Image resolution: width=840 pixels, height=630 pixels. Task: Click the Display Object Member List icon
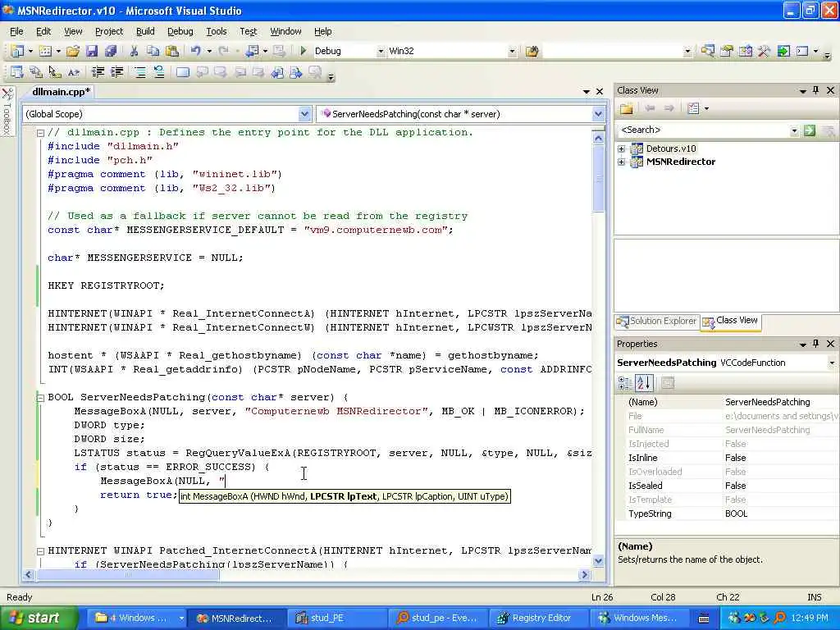16,72
